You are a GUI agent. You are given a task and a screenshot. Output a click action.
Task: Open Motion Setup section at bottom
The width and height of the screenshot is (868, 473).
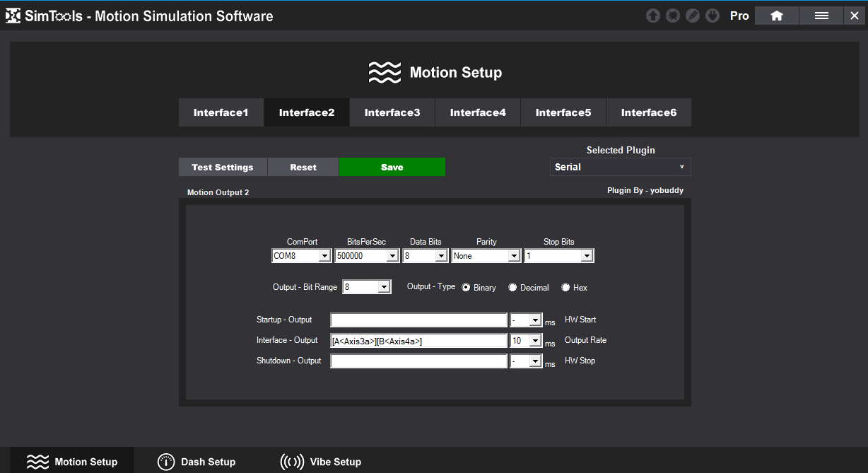72,462
